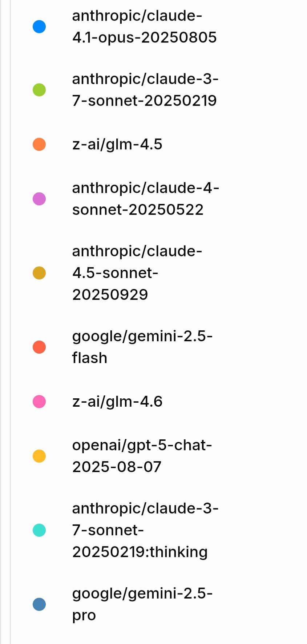Click the blue dot beside claude-4.1-opus-20250805

point(39,27)
